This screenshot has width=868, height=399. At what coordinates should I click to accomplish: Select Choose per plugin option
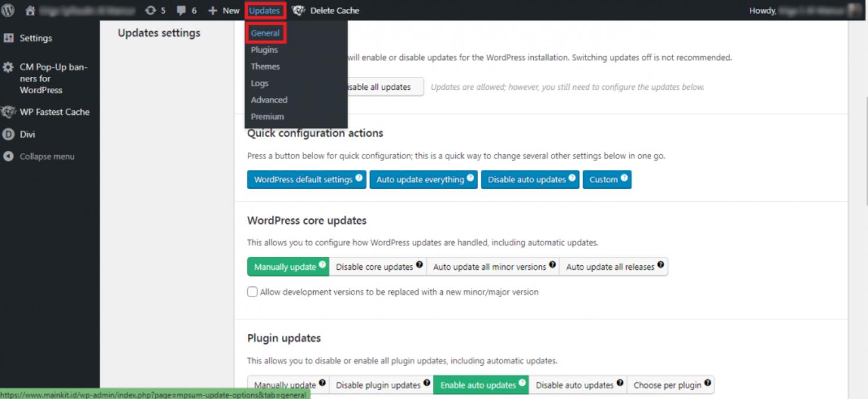pos(671,385)
